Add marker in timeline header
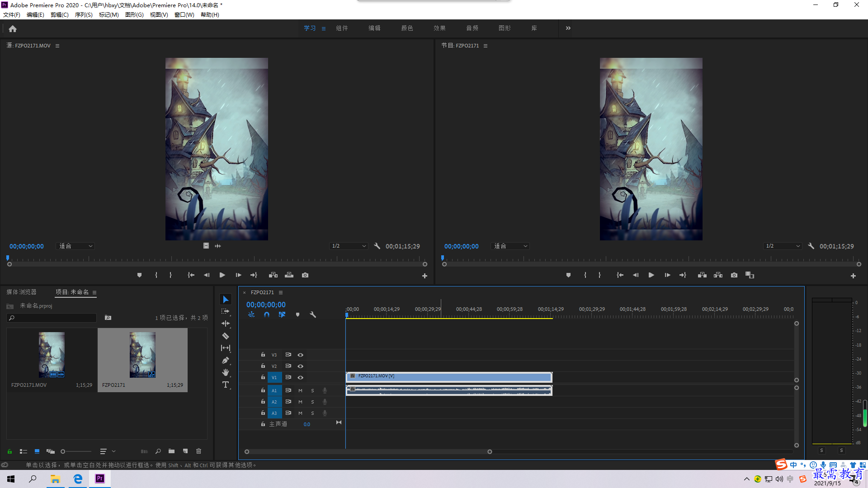 coord(297,315)
